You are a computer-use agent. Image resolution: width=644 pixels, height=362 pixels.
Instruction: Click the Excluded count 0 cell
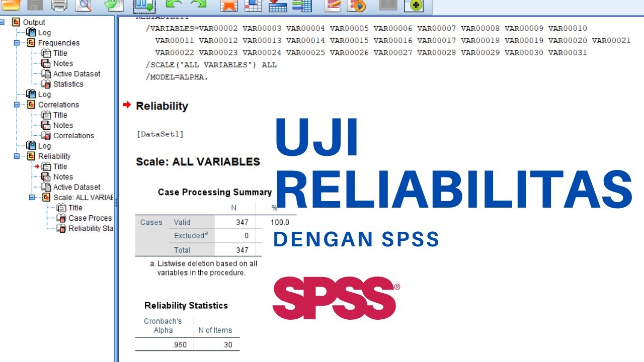click(x=247, y=236)
